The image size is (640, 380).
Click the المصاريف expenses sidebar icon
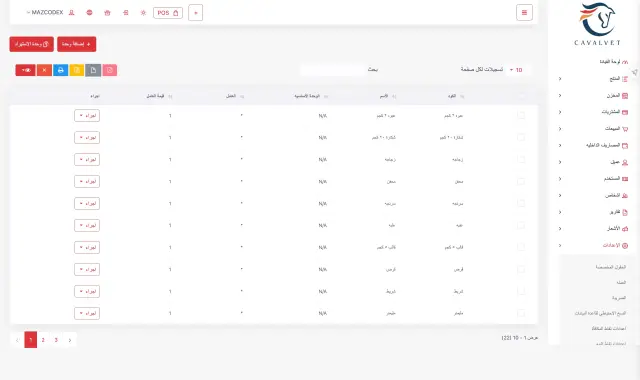625,146
